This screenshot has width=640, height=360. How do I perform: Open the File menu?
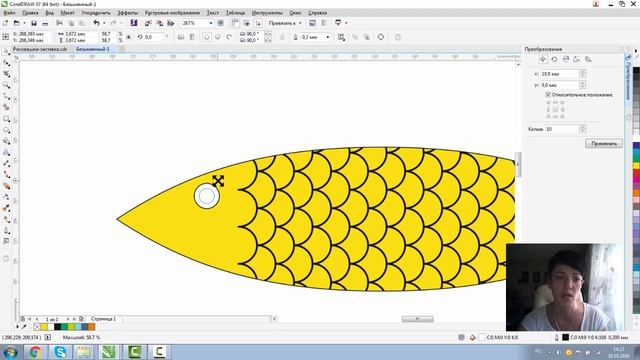(9, 13)
